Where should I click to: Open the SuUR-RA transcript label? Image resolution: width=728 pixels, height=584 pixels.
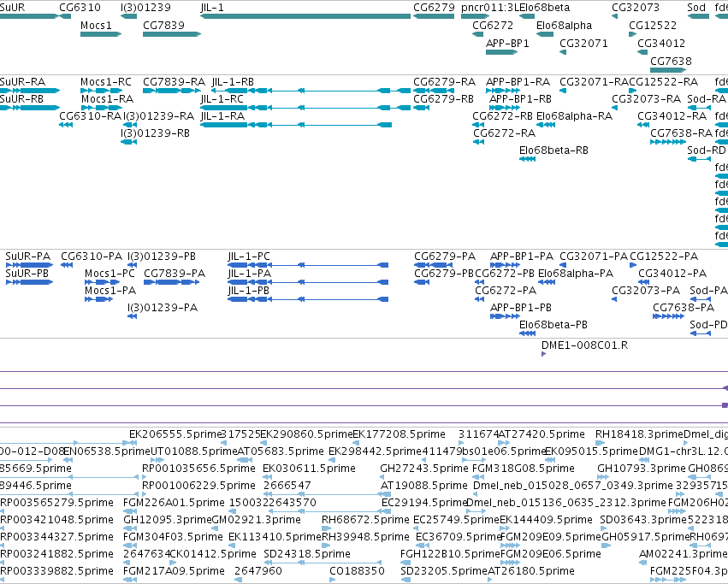click(23, 82)
